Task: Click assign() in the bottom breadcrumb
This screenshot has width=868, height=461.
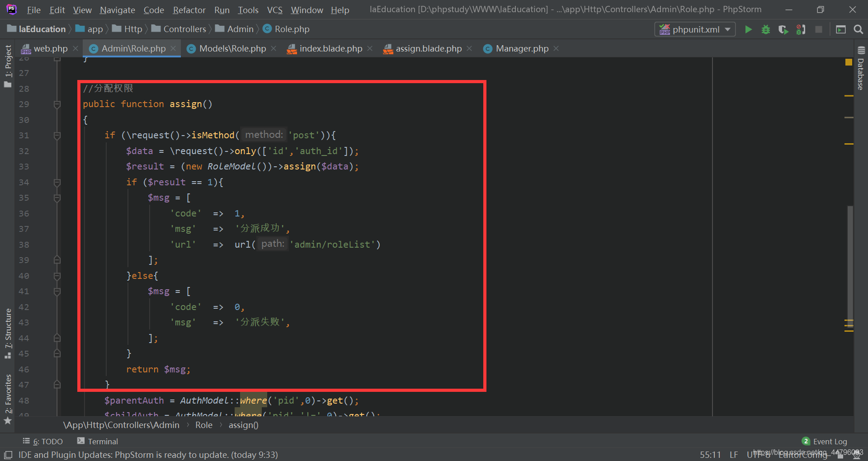Action: tap(243, 425)
